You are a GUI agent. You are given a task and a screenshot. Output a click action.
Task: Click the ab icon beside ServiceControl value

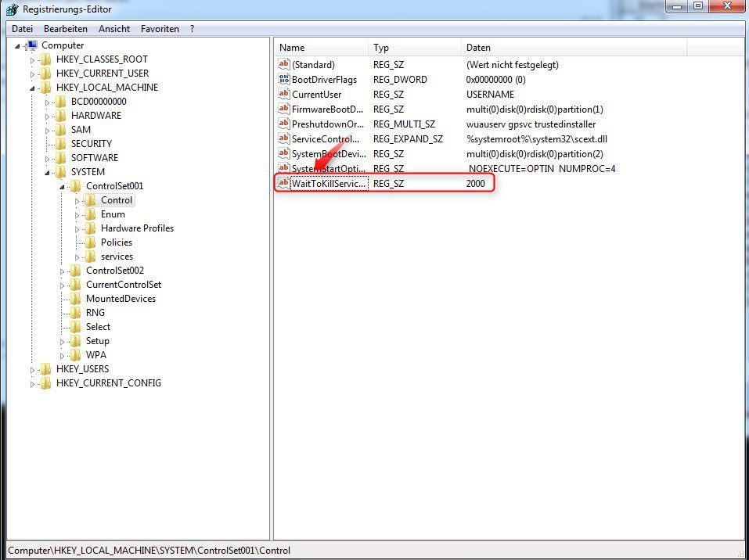coord(284,138)
